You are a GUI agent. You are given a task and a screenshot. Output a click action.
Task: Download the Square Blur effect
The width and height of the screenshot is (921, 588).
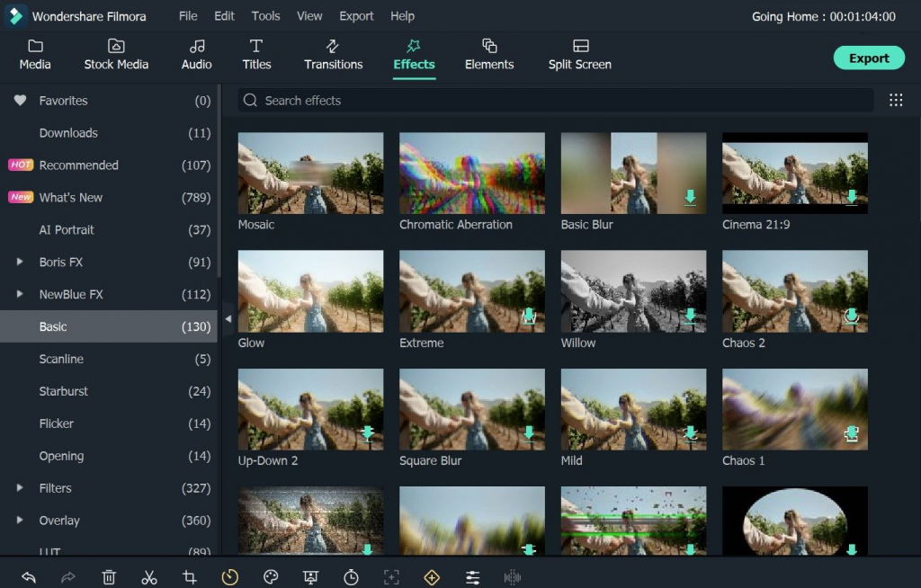click(529, 433)
